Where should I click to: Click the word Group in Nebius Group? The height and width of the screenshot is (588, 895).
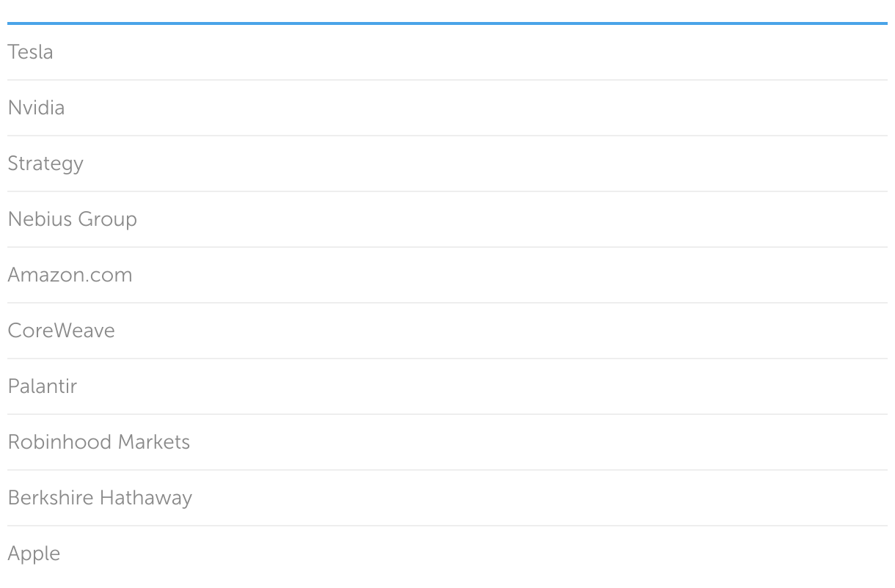[107, 219]
